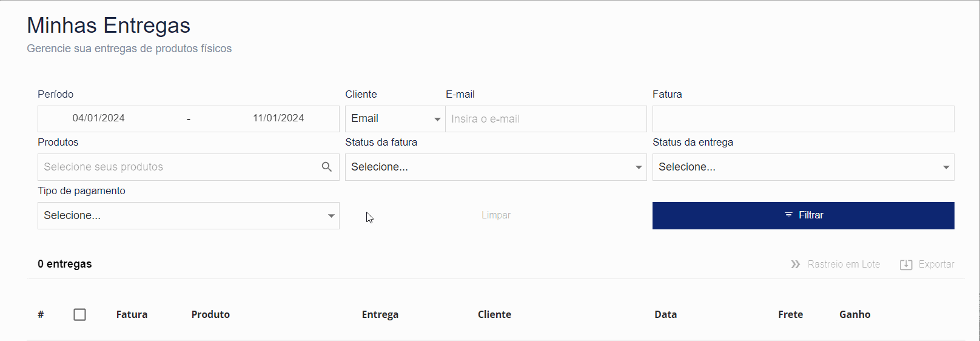Select the end date 11/01/2024 field

pos(278,118)
